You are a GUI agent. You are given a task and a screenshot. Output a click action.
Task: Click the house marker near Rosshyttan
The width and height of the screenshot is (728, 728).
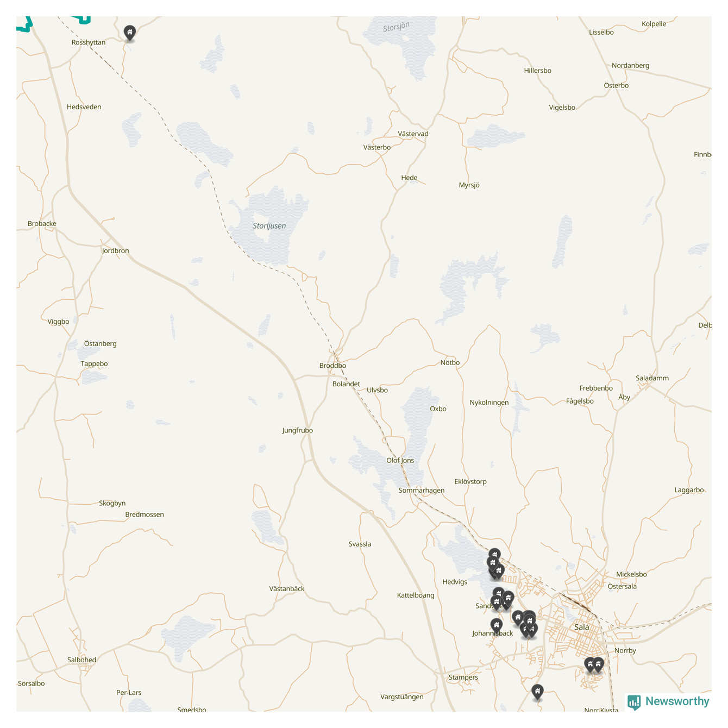pos(129,33)
